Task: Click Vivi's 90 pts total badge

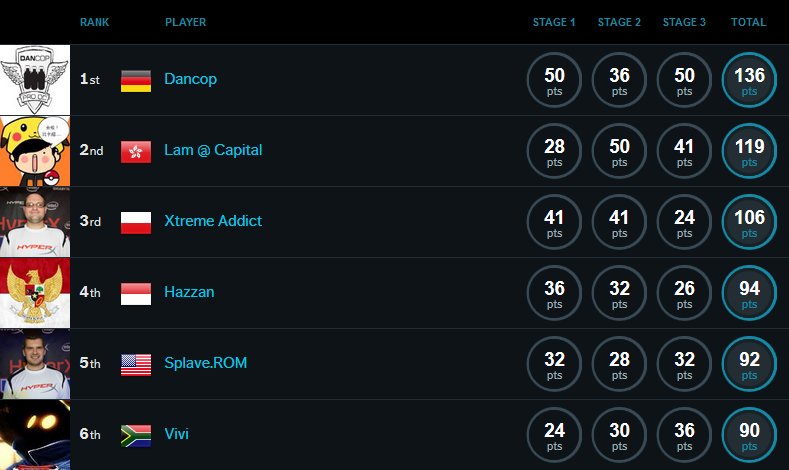Action: [749, 435]
